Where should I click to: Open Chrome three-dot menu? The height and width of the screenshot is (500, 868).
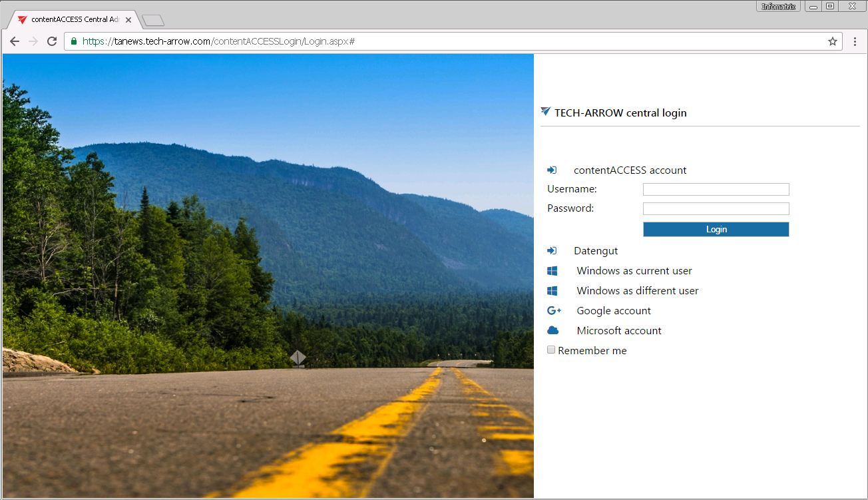tap(855, 41)
